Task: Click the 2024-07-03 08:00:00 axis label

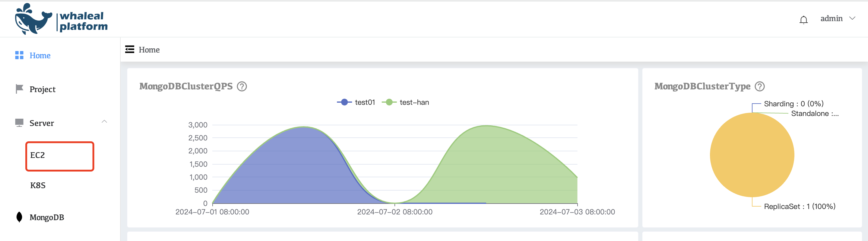Action: point(577,212)
